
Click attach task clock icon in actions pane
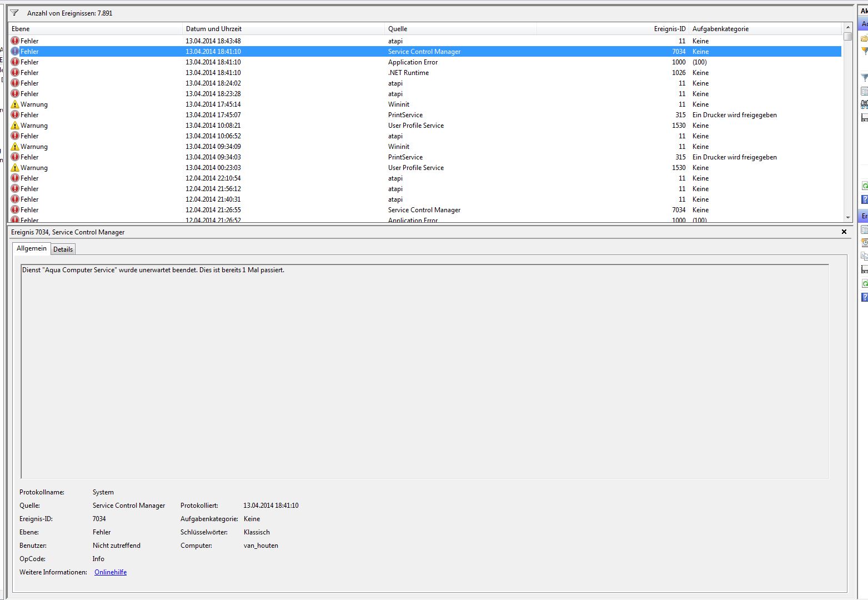[864, 243]
